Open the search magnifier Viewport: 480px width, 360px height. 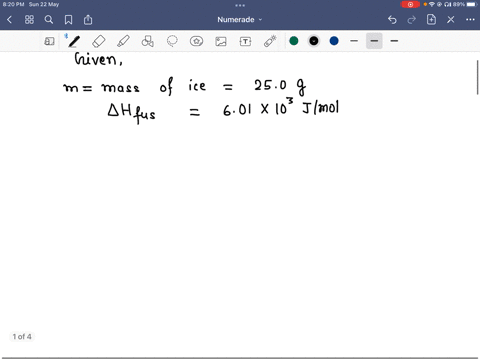pyautogui.click(x=49, y=20)
